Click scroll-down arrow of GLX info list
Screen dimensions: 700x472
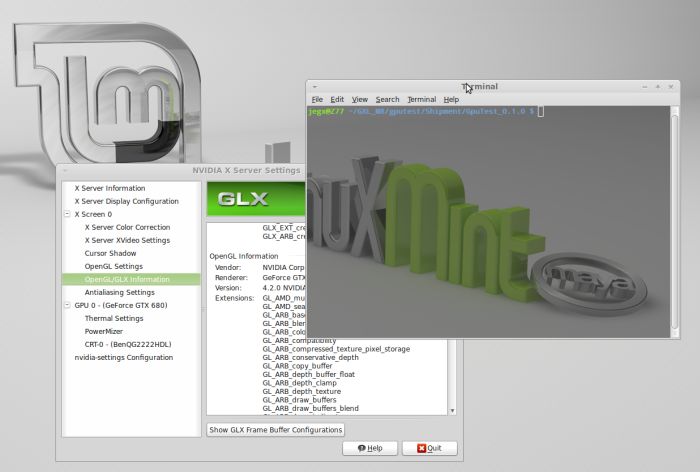[x=452, y=410]
